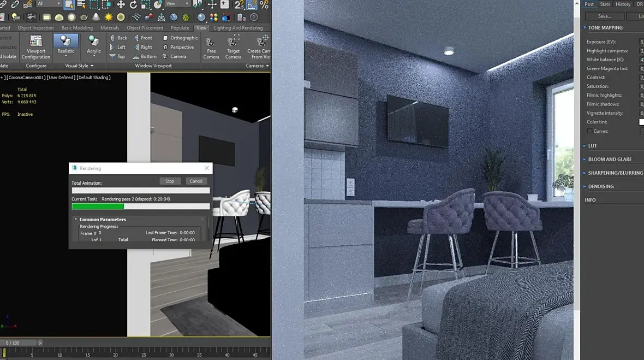Click the Select and Manipulate icon
Viewport: 644px width, 360px height.
pos(212,4)
